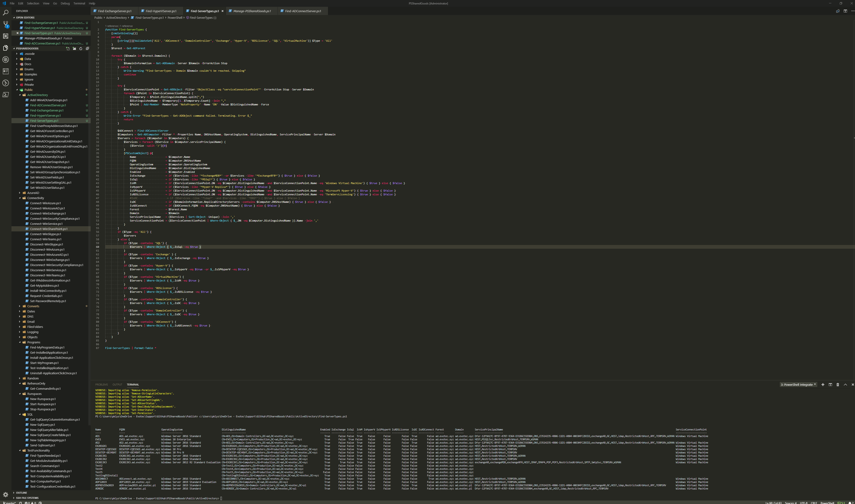Open Connect-WinAzure.ps1 in file tree

point(45,203)
